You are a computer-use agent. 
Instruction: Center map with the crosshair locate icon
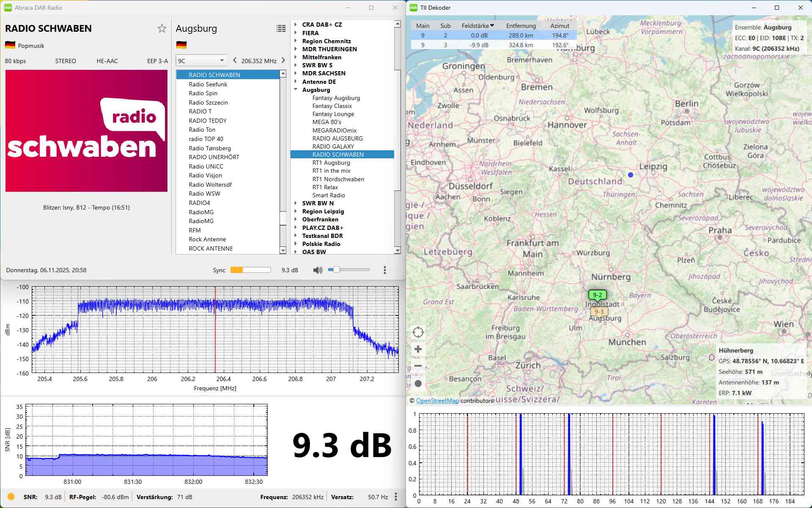pyautogui.click(x=418, y=332)
